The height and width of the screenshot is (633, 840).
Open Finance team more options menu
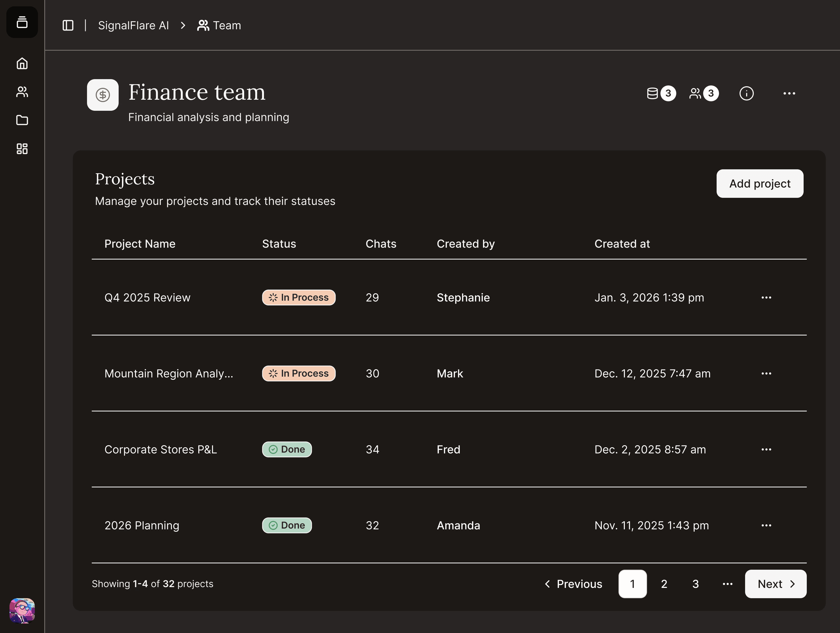tap(789, 93)
